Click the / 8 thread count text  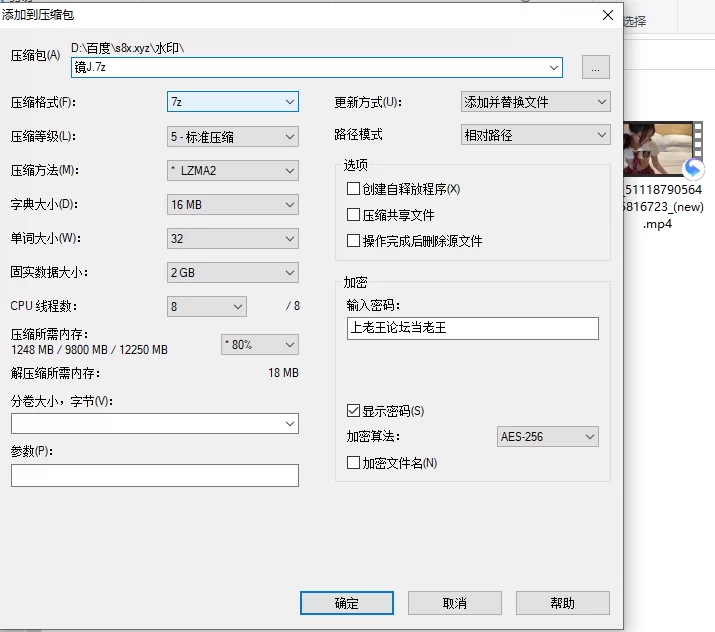(x=293, y=306)
